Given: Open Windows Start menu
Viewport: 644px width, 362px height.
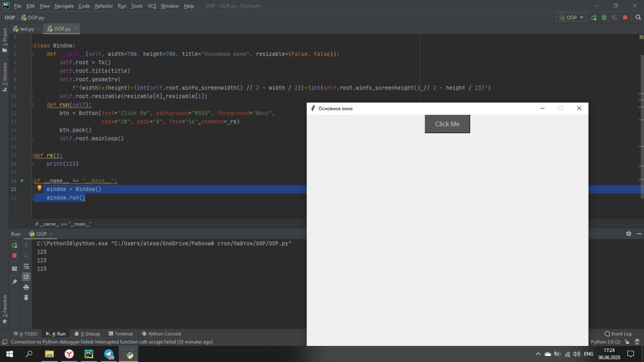Looking at the screenshot, I should click(x=10, y=354).
